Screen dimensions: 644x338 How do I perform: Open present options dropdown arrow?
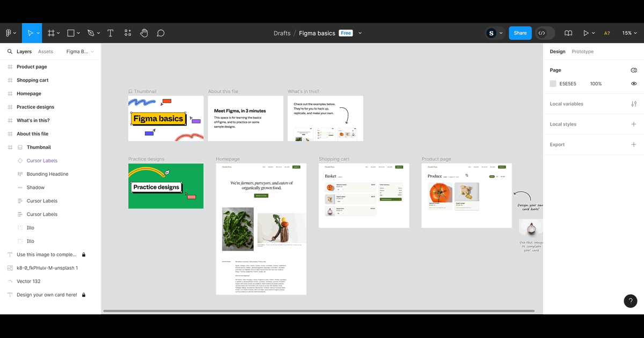pos(594,33)
